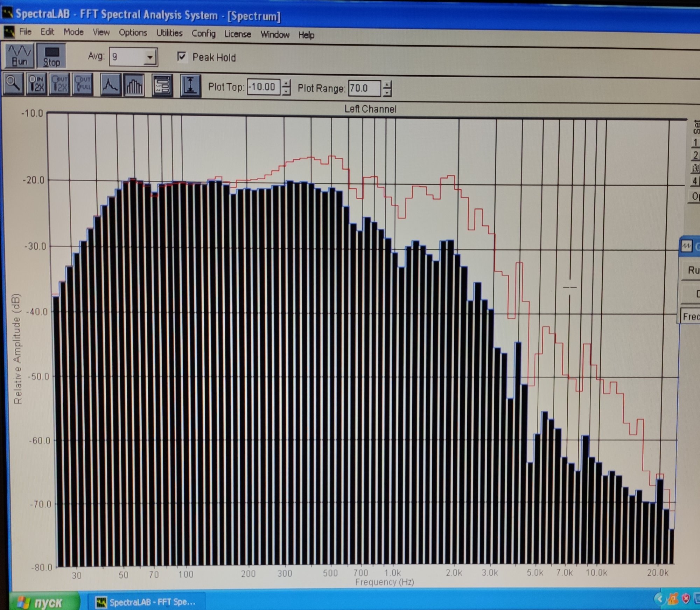Open the Options menu

point(133,33)
